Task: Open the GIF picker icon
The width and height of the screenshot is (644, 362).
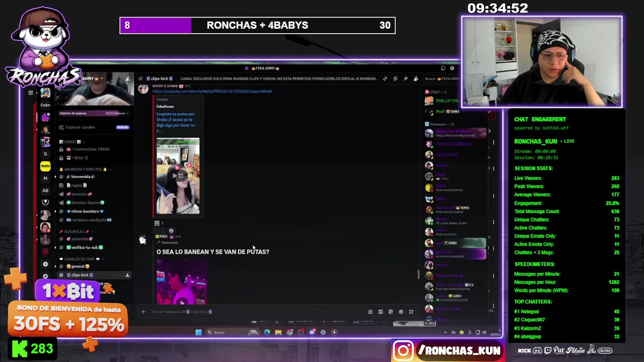Action: (x=380, y=312)
